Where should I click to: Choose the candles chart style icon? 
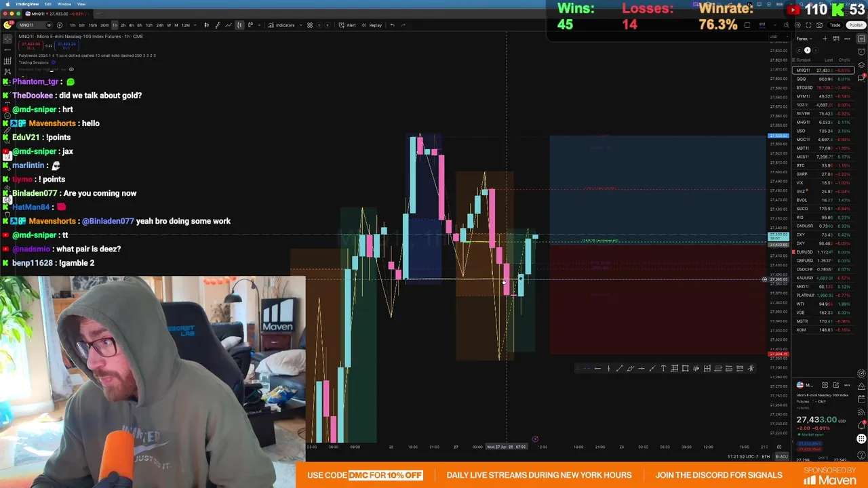239,25
